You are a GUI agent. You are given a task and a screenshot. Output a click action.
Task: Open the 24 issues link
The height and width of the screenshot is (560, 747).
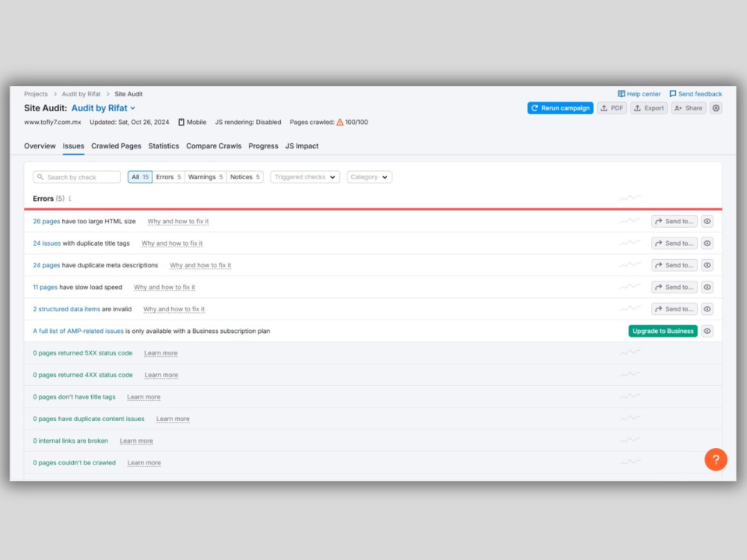coord(46,243)
